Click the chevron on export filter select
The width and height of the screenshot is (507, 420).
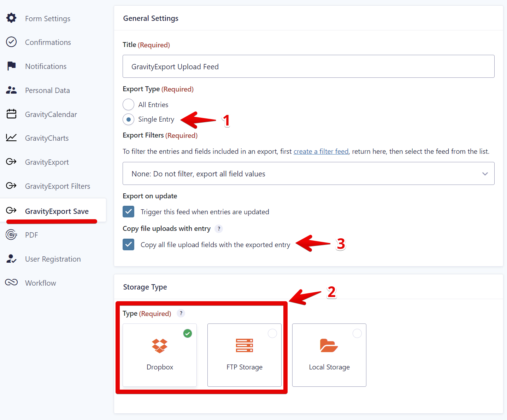[485, 174]
